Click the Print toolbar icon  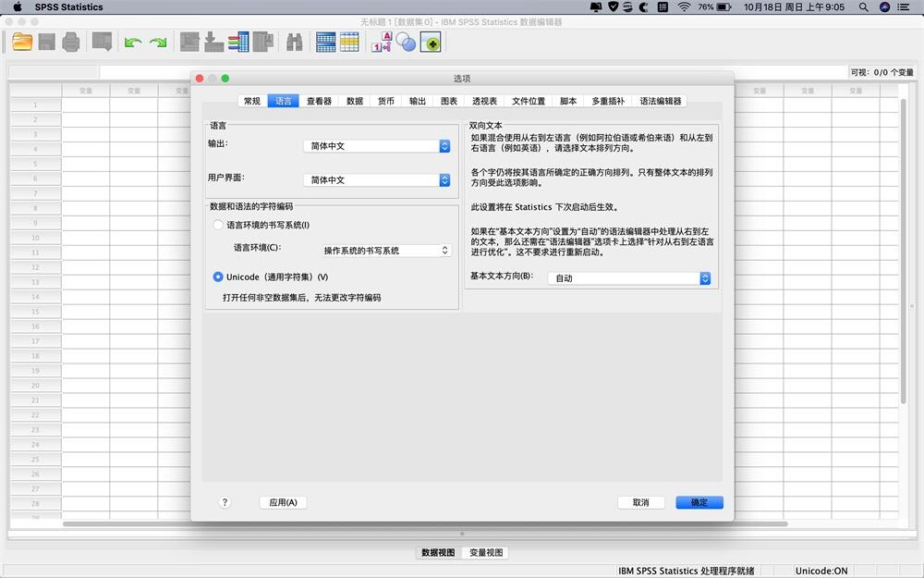pos(71,42)
